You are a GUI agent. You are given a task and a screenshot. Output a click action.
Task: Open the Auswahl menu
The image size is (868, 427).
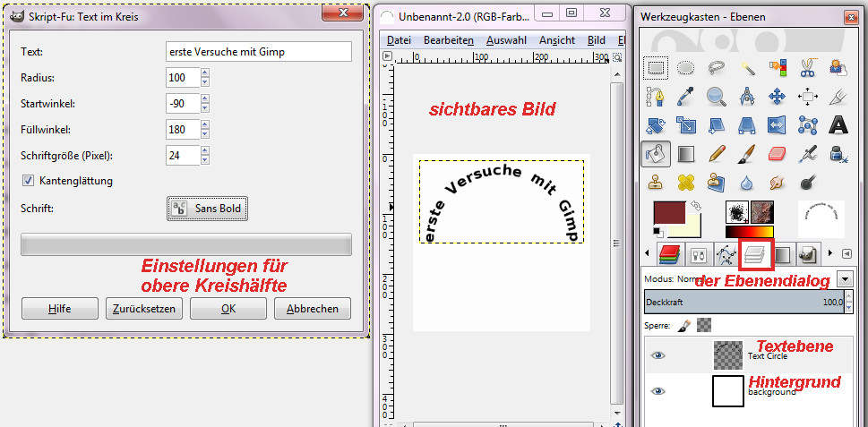click(x=508, y=40)
